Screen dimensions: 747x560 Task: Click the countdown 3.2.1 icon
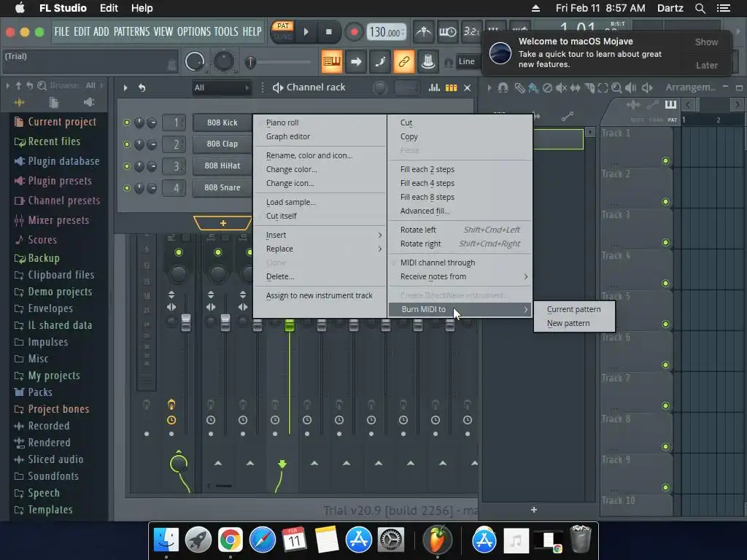[x=472, y=32]
